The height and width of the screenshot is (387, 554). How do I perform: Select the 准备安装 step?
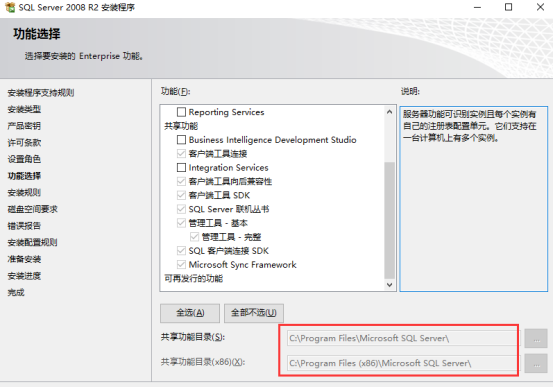pyautogui.click(x=24, y=259)
